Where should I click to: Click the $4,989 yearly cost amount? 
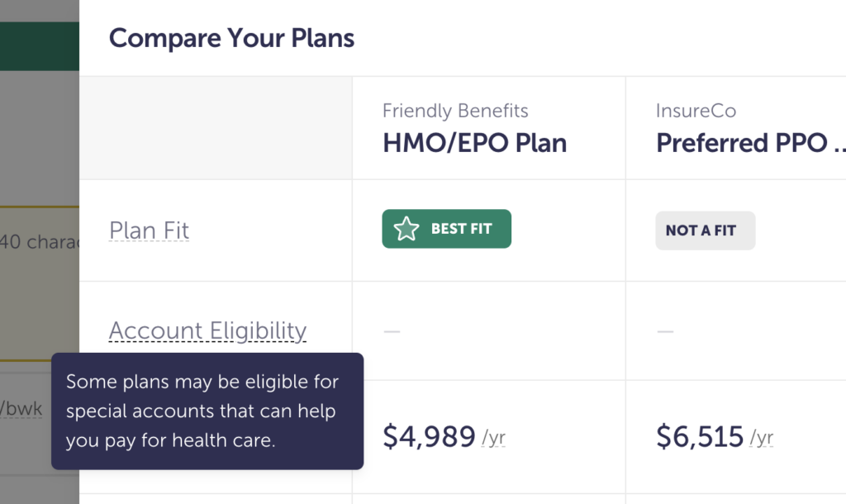pos(429,436)
